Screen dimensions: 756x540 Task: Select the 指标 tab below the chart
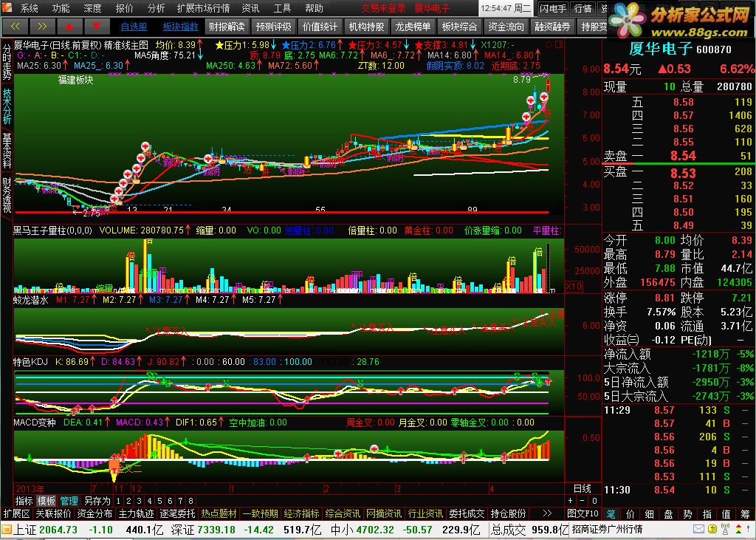(x=24, y=501)
